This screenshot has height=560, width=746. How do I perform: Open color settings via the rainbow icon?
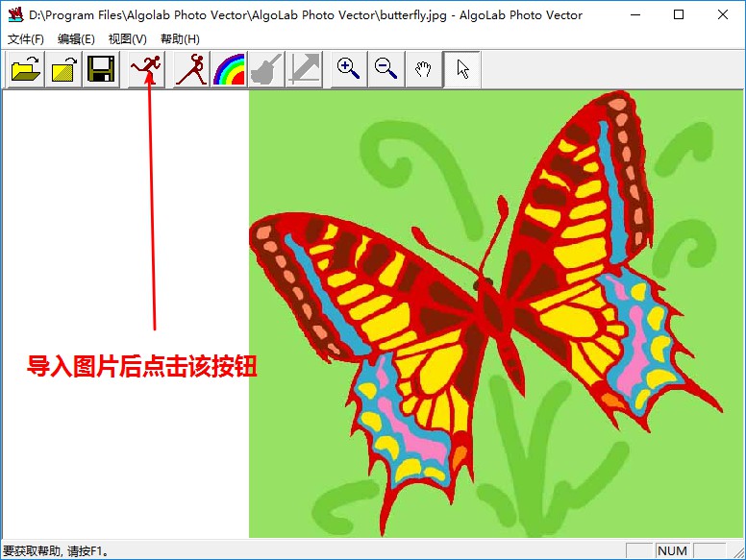pyautogui.click(x=229, y=69)
